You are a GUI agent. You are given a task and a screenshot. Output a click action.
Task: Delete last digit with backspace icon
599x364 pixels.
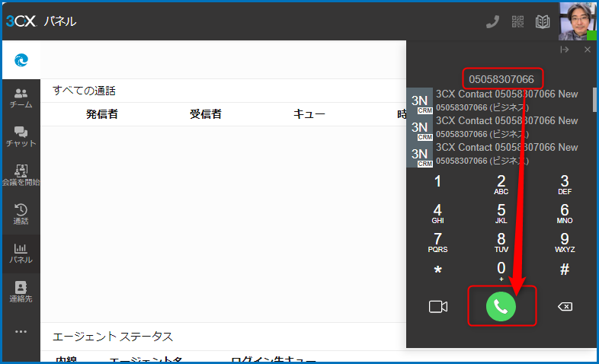[565, 306]
